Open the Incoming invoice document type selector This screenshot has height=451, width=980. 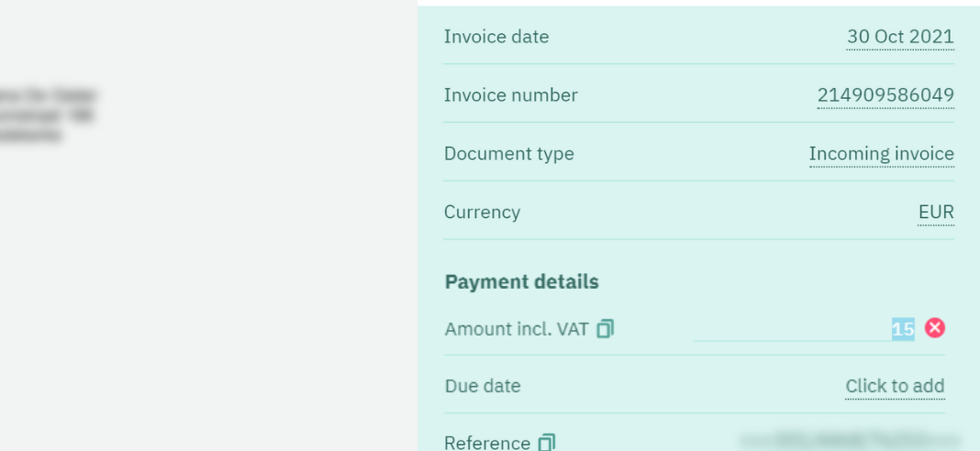pyautogui.click(x=881, y=154)
